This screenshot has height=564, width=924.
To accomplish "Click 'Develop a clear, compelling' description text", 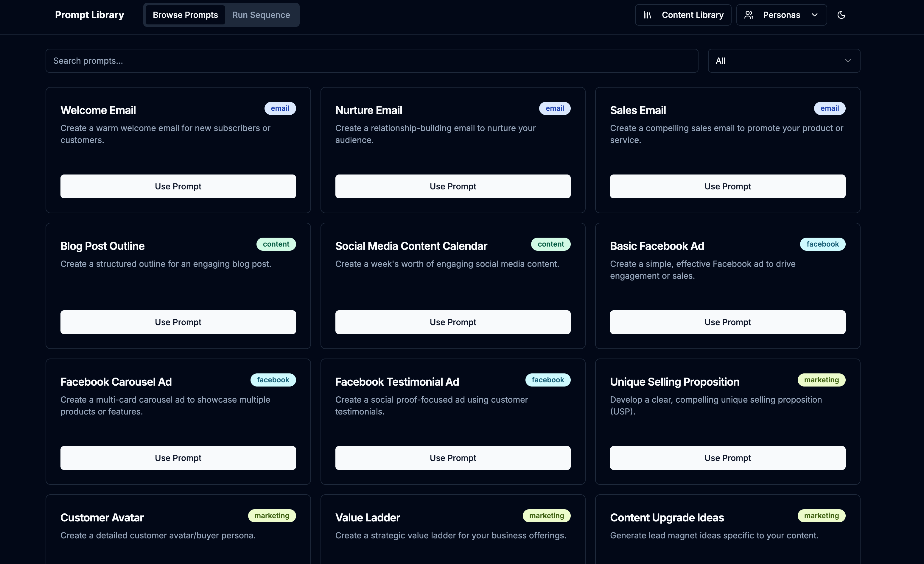I will pos(716,405).
